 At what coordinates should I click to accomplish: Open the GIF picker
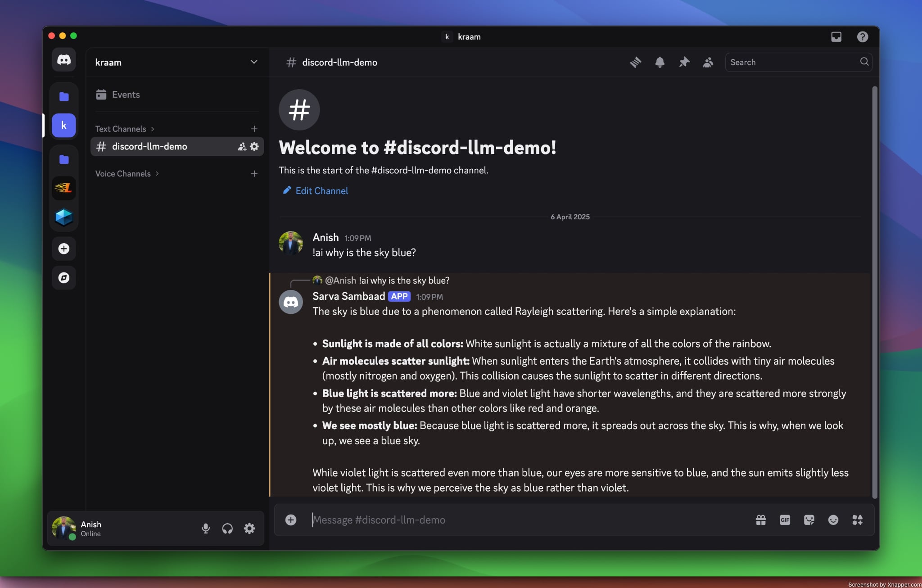[784, 520]
